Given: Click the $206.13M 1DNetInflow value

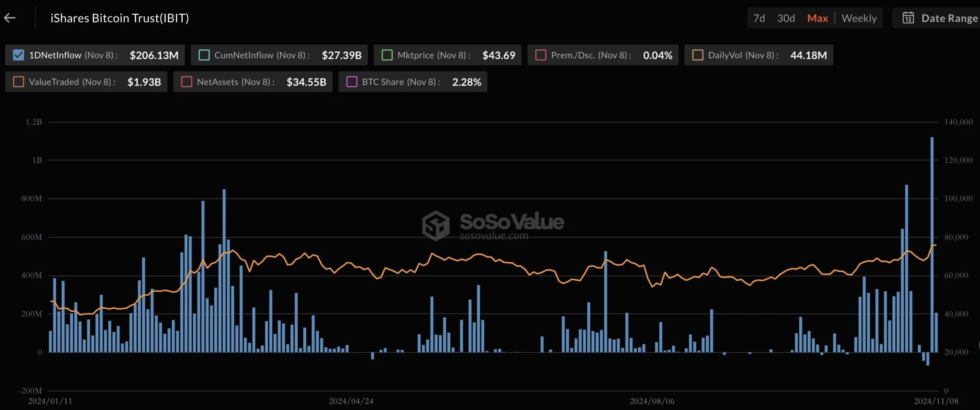Looking at the screenshot, I should click(x=154, y=55).
